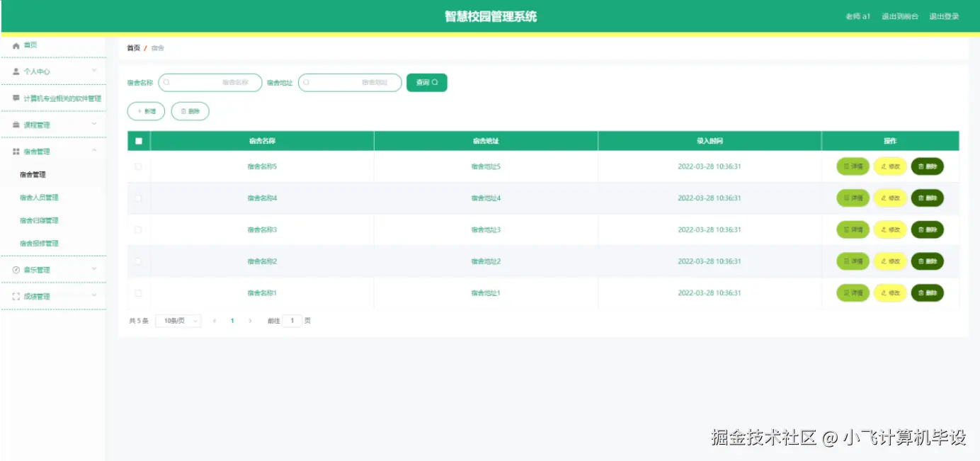
Task: Open 详情 for row 宿舍名称5
Action: pos(853,166)
